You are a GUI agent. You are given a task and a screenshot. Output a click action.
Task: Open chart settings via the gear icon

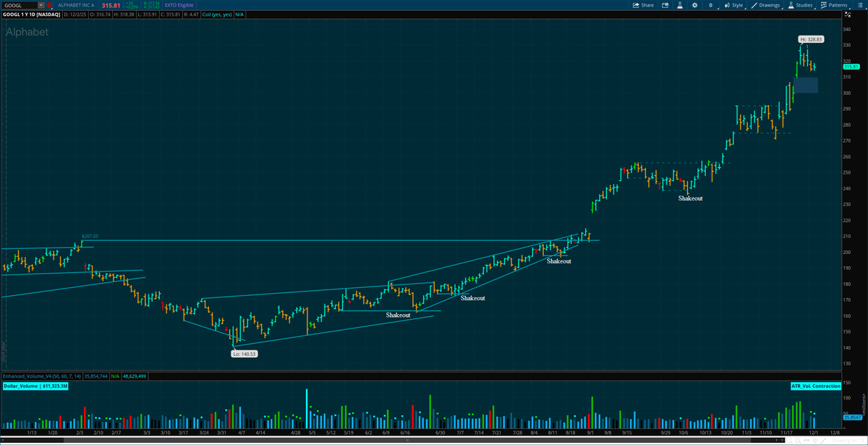click(695, 5)
